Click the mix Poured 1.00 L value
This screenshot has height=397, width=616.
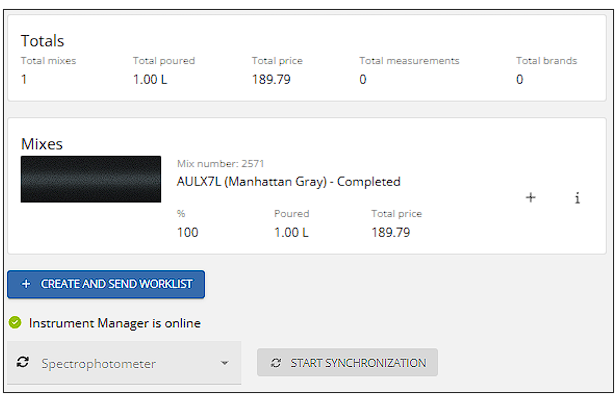point(292,232)
